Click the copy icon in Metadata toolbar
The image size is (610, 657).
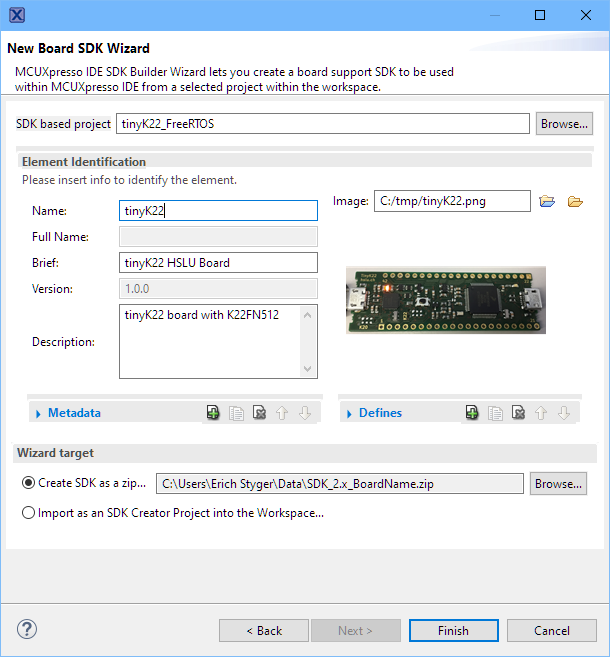click(x=236, y=413)
